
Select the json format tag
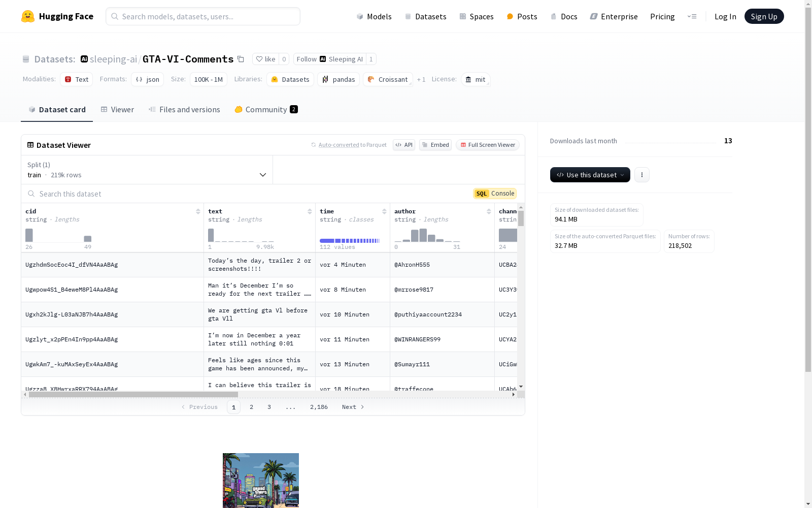pos(147,79)
